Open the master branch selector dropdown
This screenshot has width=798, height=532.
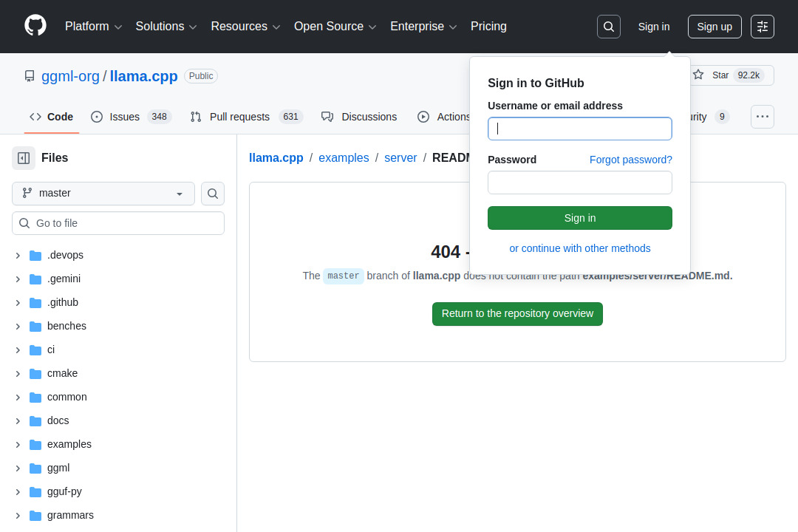pyautogui.click(x=103, y=193)
